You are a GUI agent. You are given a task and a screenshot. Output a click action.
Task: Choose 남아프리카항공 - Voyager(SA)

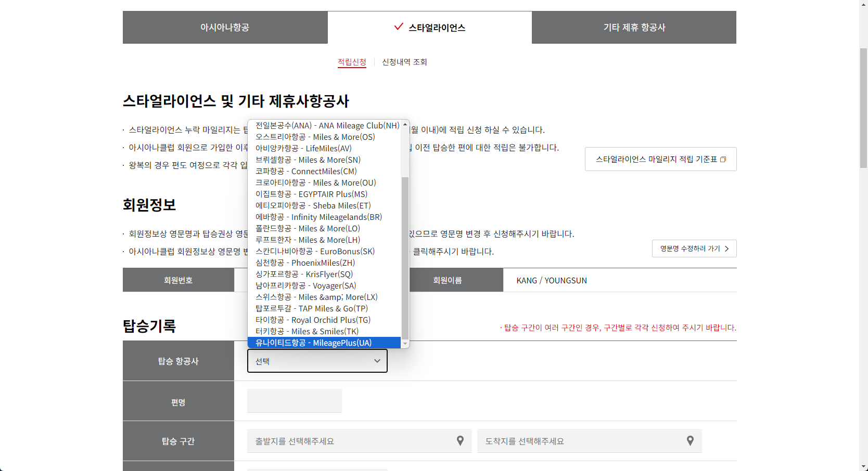324,285
